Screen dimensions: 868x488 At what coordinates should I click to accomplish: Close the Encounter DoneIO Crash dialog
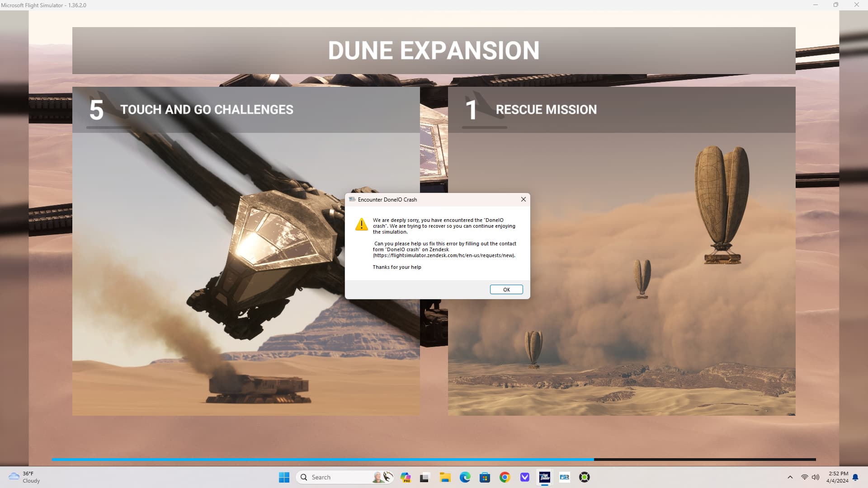click(x=523, y=199)
